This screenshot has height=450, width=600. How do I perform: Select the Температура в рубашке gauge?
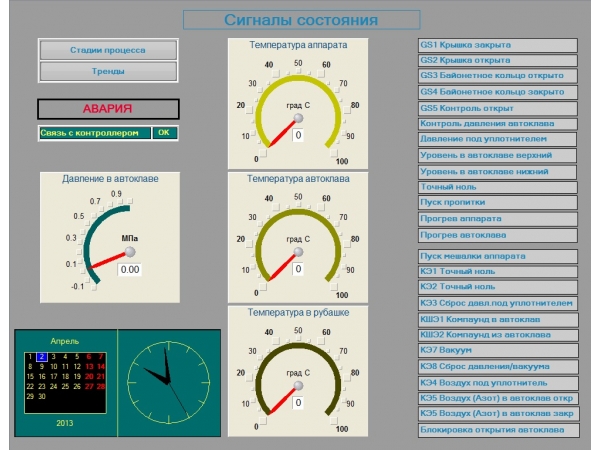[298, 371]
